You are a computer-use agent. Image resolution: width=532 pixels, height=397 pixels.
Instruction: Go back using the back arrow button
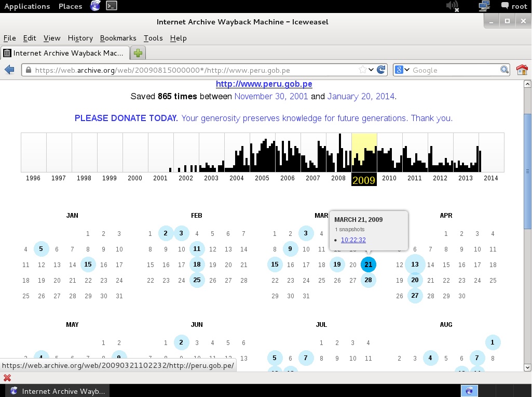tap(9, 70)
